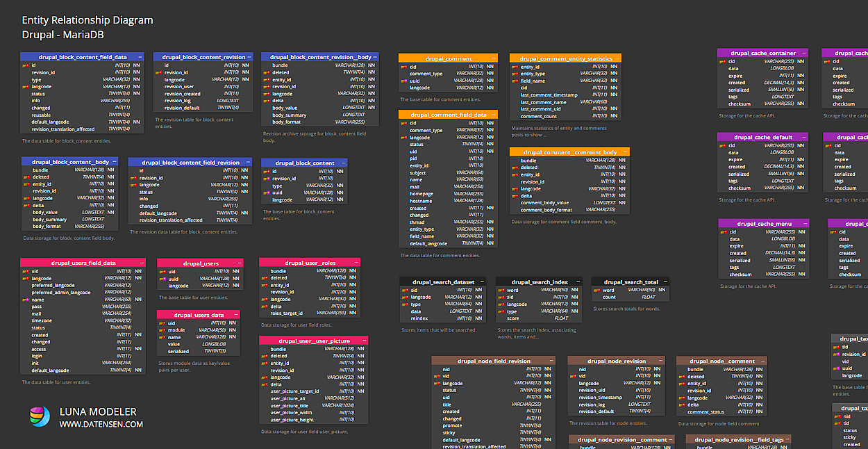This screenshot has width=868, height=449.
Task: Click the reindex column in drupal_search_dataset
Action: point(444,319)
